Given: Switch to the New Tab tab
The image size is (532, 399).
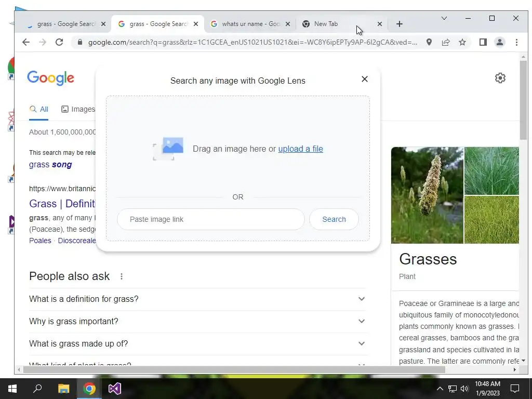Looking at the screenshot, I should tap(336, 24).
